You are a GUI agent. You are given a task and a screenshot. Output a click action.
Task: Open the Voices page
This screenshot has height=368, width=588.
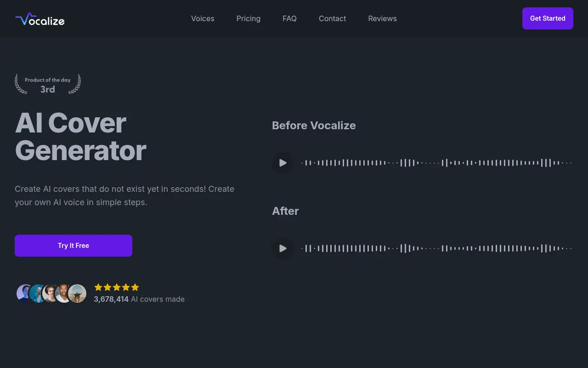pos(203,18)
